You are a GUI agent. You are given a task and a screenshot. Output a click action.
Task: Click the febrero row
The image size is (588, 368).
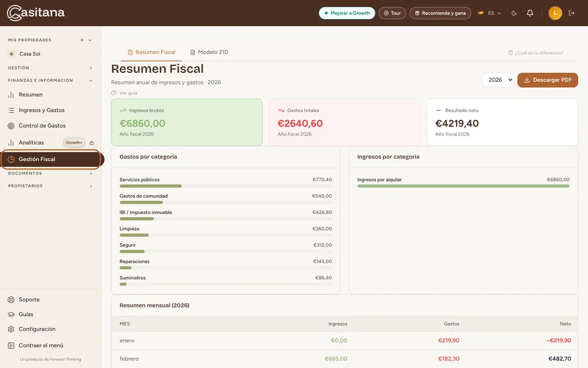344,359
